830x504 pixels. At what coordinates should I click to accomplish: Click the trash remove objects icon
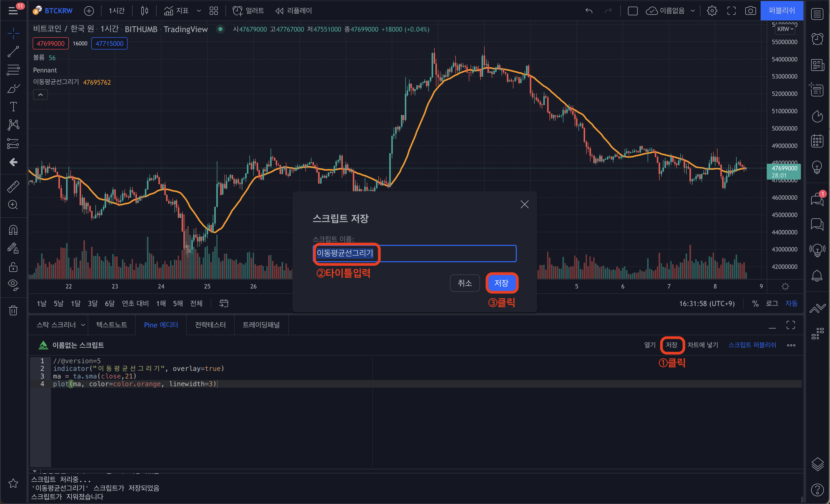point(13,310)
